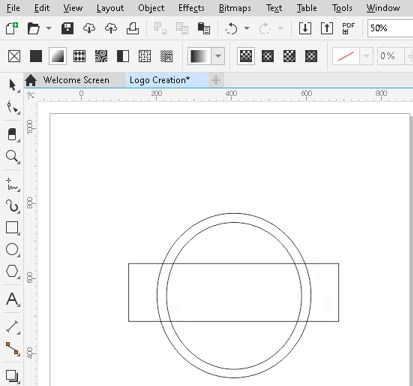Save the document with the floppy icon

tap(67, 28)
